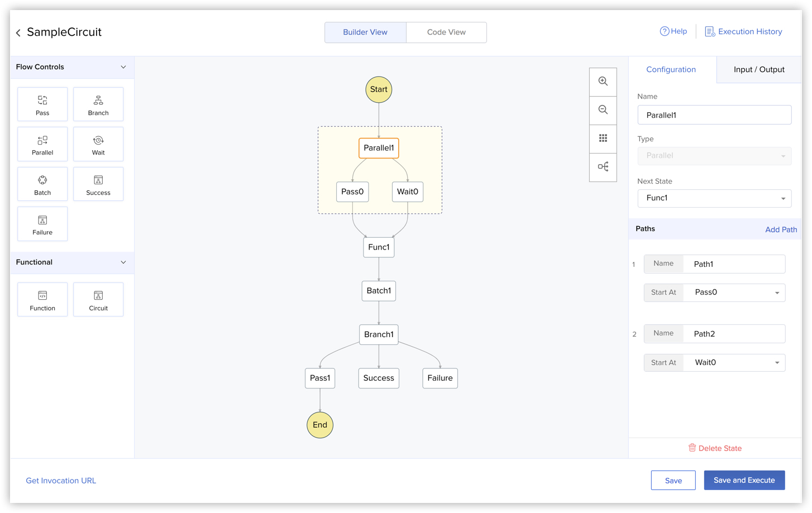
Task: Select the Start node on canvas
Action: pyautogui.click(x=379, y=89)
